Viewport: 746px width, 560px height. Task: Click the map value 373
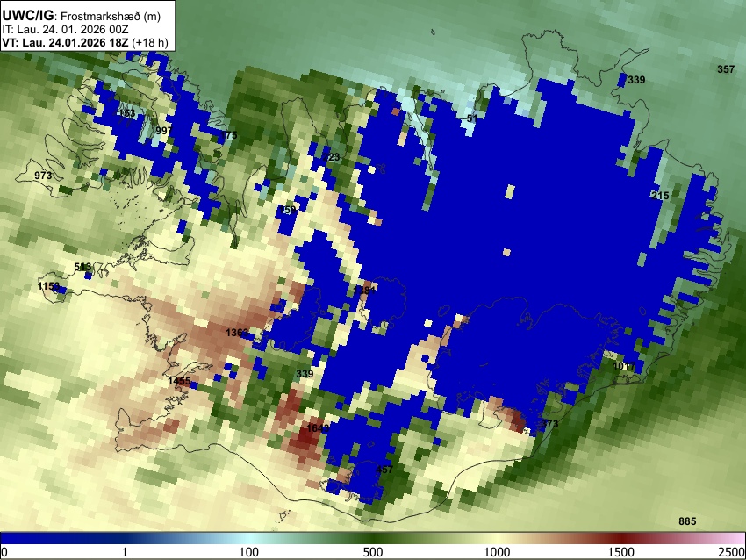(549, 423)
